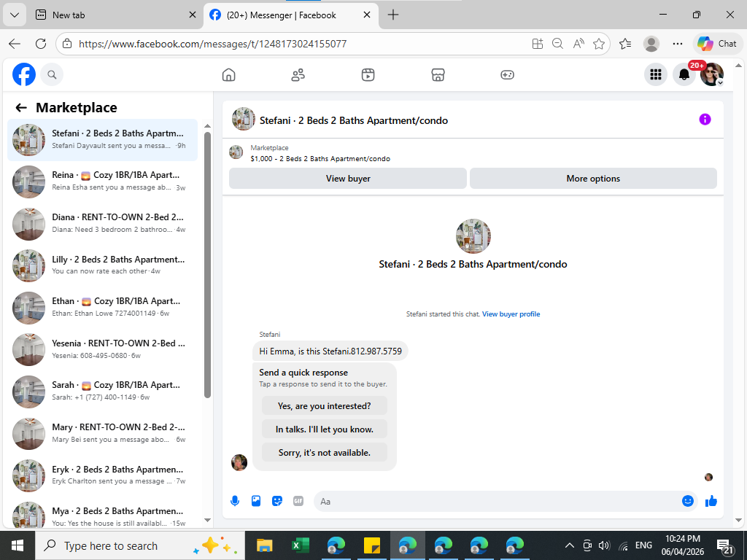Open the emoji picker in message box

[x=687, y=501]
